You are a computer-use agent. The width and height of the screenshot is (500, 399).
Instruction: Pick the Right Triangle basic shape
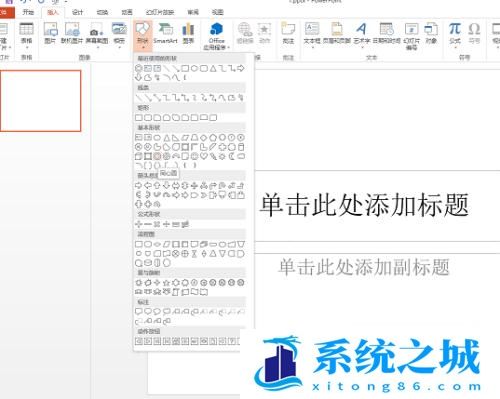pos(176,137)
